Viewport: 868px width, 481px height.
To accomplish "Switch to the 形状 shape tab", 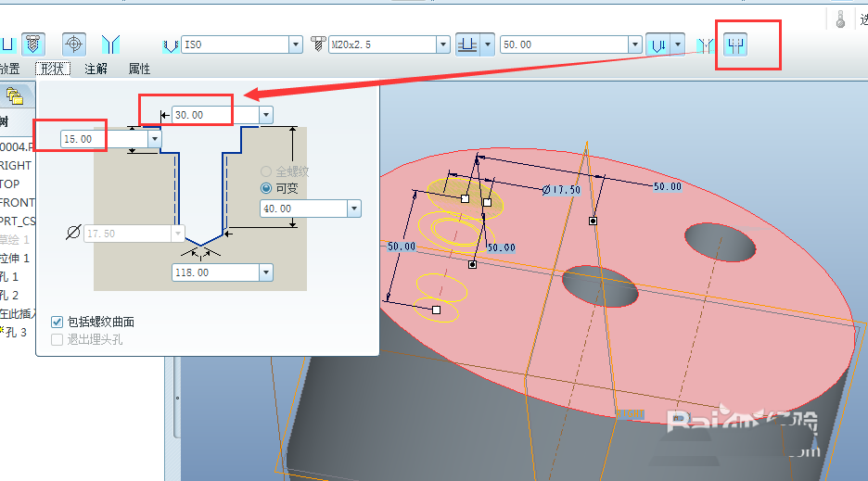I will tap(53, 69).
